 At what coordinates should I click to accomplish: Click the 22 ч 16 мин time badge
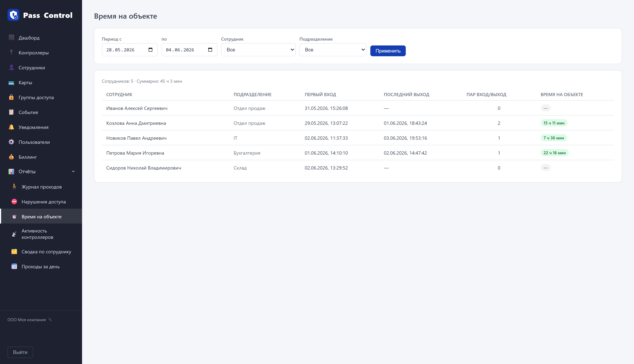pos(554,153)
